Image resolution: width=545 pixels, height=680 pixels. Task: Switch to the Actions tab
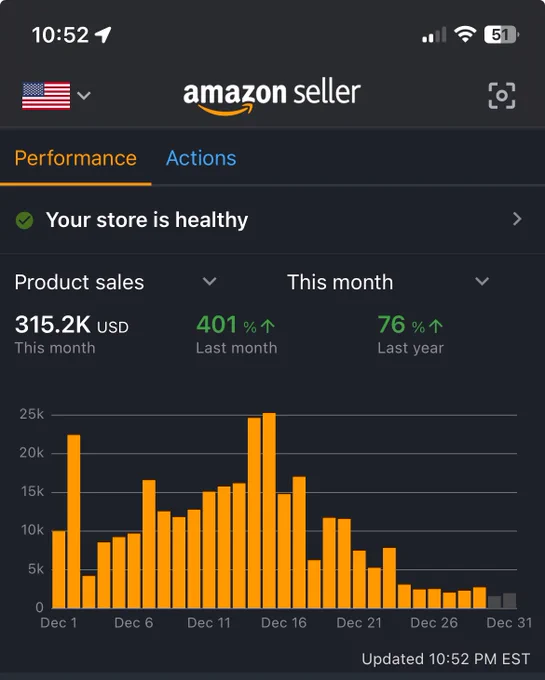(x=201, y=158)
